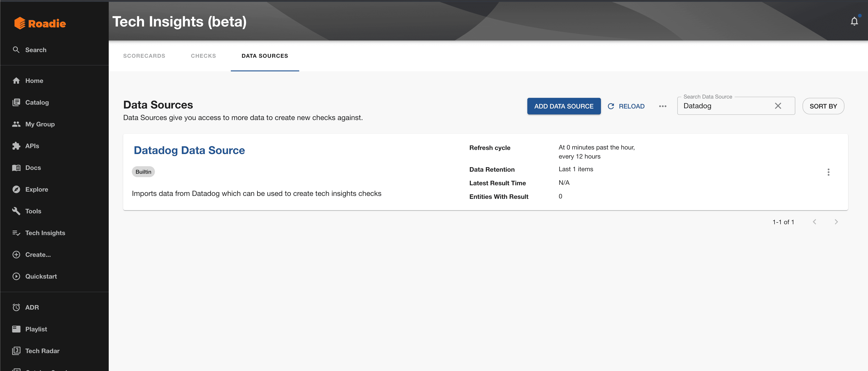The height and width of the screenshot is (371, 868).
Task: Click the Add Data Source button
Action: click(x=564, y=106)
